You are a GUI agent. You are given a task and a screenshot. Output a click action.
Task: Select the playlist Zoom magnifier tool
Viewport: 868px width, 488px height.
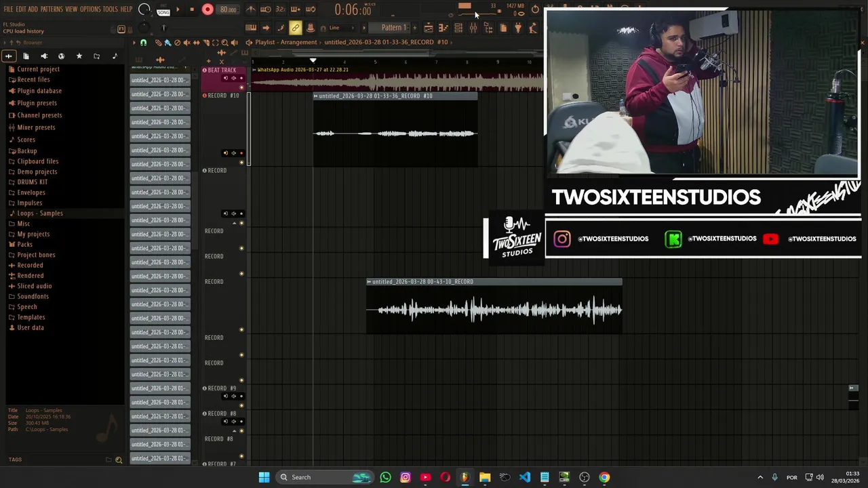224,43
